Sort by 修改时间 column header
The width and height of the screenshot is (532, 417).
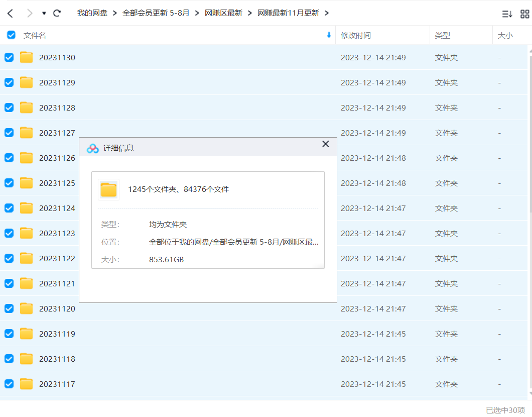coord(355,35)
